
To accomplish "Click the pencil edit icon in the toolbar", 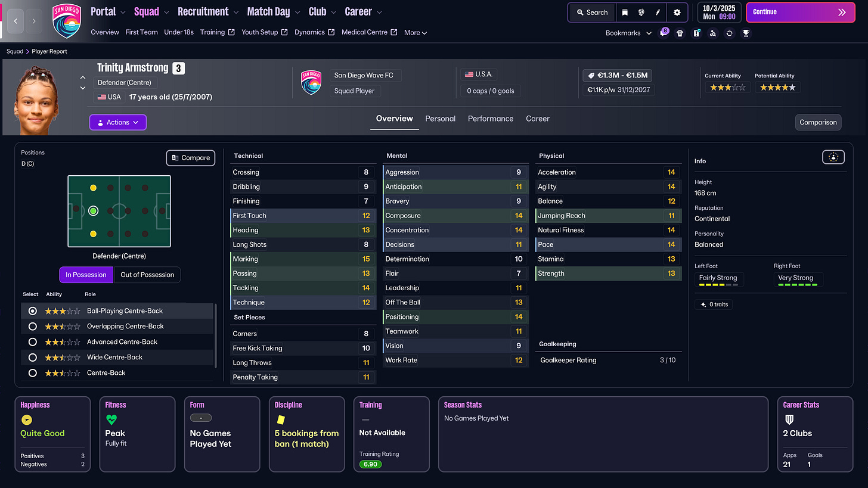I will 658,12.
